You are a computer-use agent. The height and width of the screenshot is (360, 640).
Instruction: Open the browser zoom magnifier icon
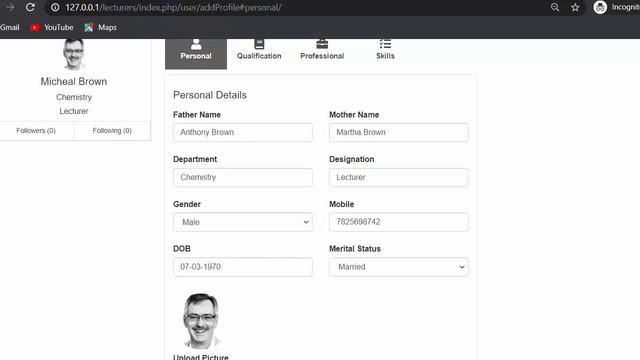point(555,7)
